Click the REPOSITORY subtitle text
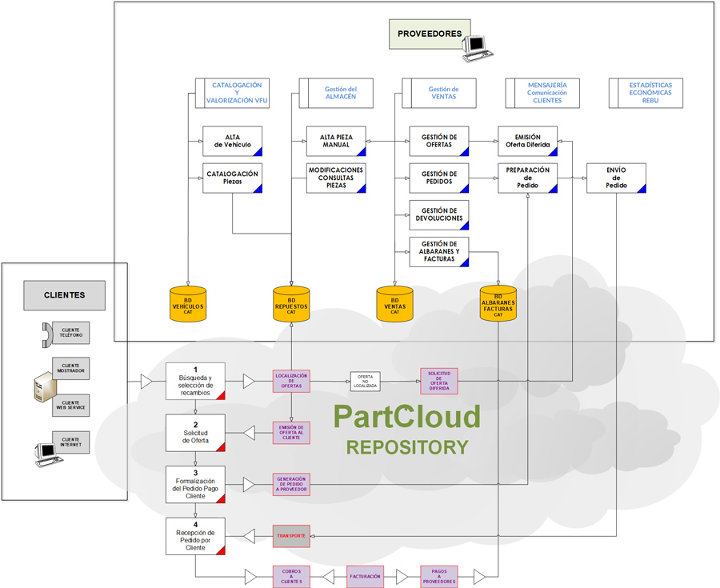 [407, 447]
